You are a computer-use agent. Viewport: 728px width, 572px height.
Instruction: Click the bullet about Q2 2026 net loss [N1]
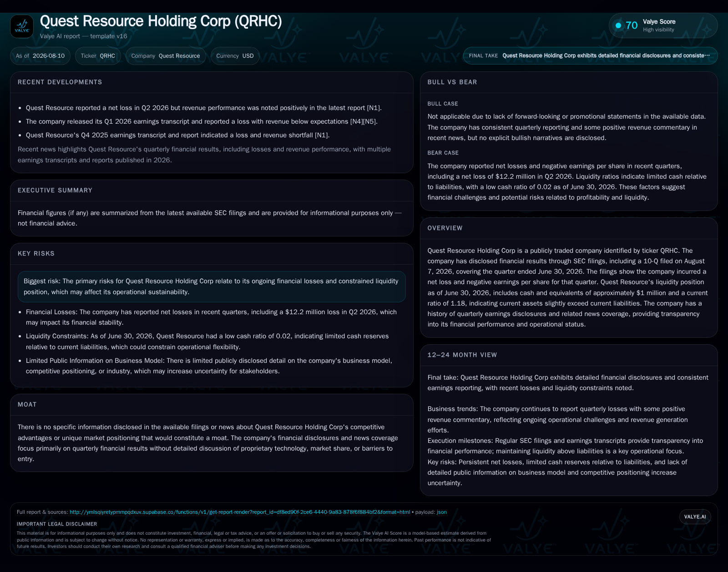203,108
